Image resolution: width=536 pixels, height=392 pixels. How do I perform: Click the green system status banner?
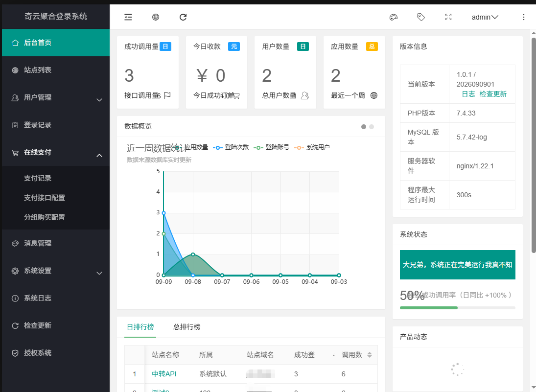pos(457,265)
